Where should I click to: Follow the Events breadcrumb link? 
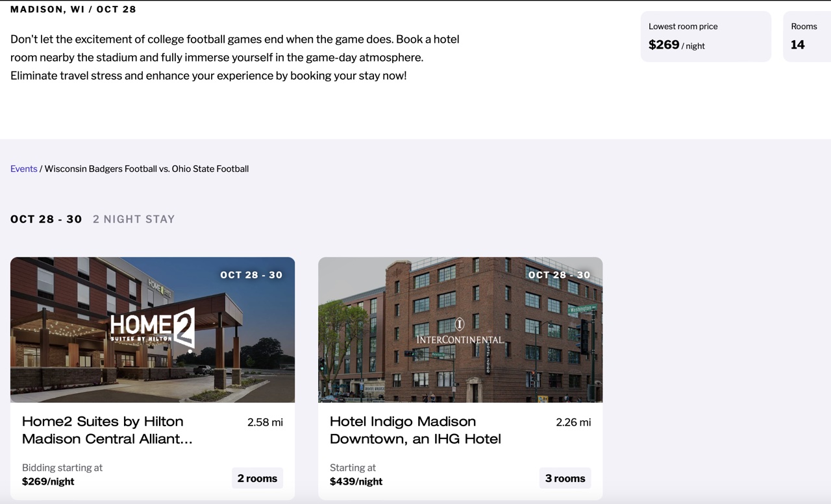23,169
